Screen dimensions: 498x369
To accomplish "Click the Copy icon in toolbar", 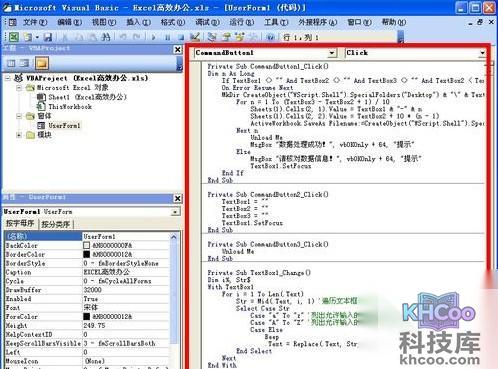I will click(x=78, y=37).
